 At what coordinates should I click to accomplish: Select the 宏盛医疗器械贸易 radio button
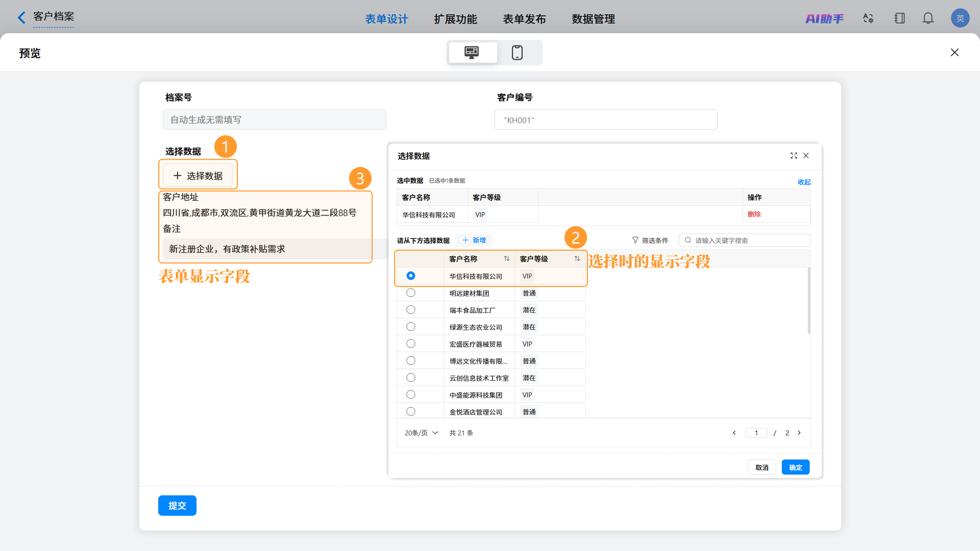410,344
